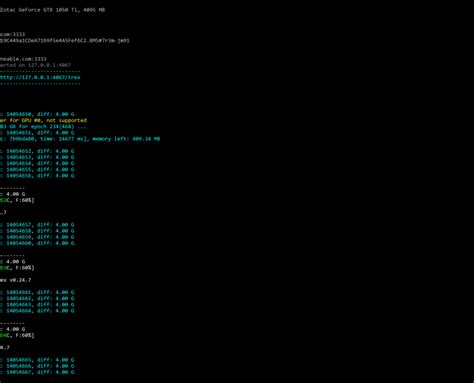The width and height of the screenshot is (474, 383).
Task: Click the 'started on 127.0.0.1:4067' line
Action: click(35, 65)
